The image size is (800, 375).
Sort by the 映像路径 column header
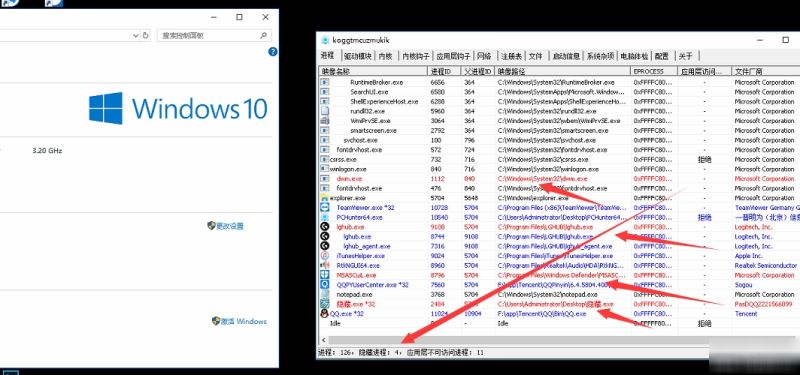563,71
